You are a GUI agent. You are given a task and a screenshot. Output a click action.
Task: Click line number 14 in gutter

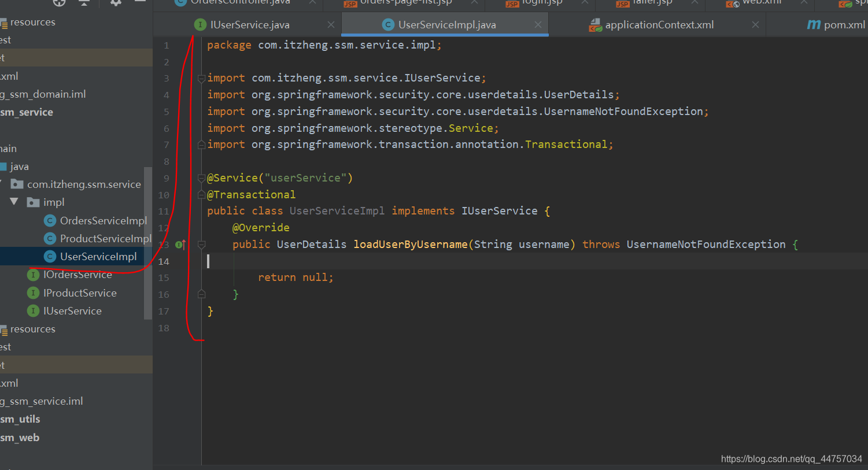[164, 261]
